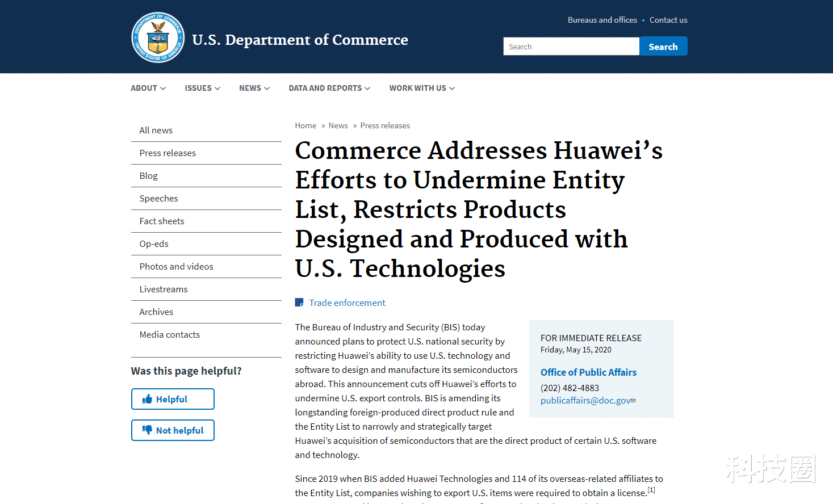Click Press releases breadcrumb link
The image size is (833, 504).
point(385,125)
